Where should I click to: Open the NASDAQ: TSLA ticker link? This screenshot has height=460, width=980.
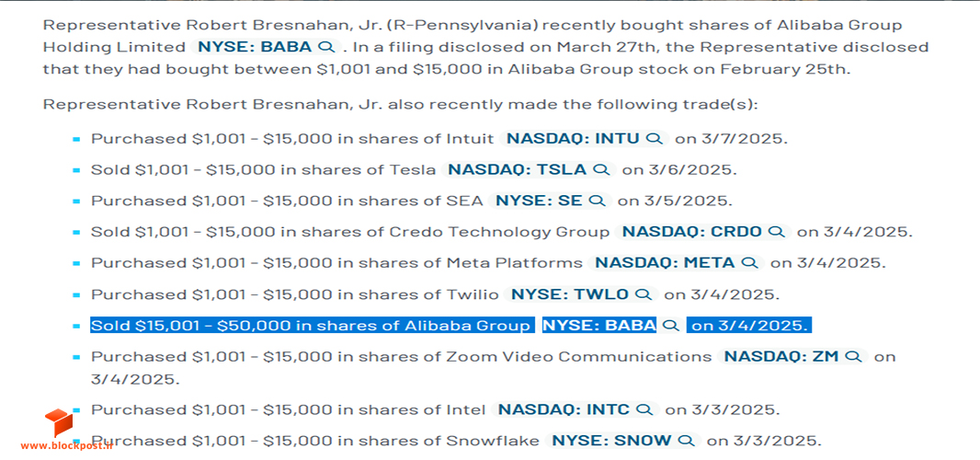(518, 169)
